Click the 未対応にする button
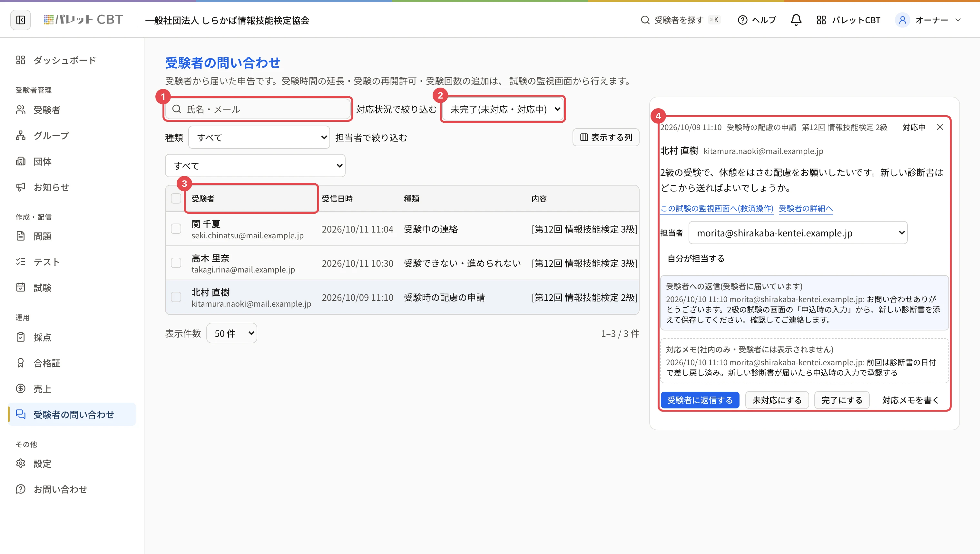 [x=777, y=400]
